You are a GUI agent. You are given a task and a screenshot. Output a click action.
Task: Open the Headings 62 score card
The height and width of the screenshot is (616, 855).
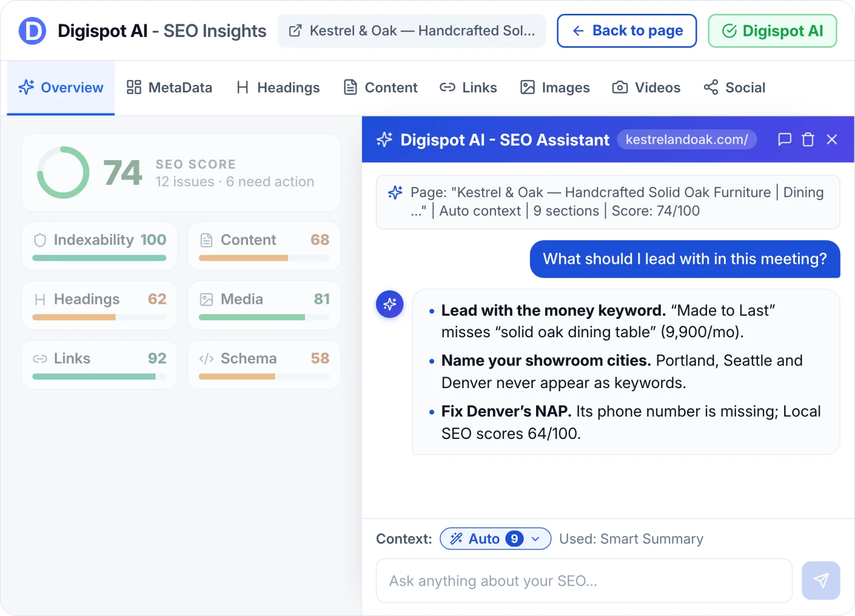pos(99,305)
